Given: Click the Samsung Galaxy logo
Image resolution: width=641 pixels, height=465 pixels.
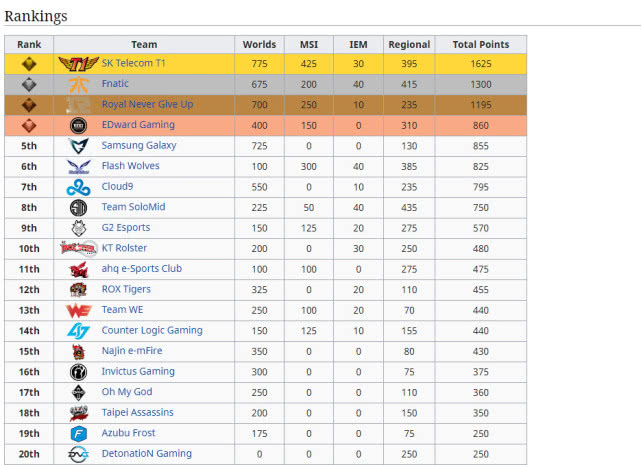Looking at the screenshot, I should (x=78, y=146).
